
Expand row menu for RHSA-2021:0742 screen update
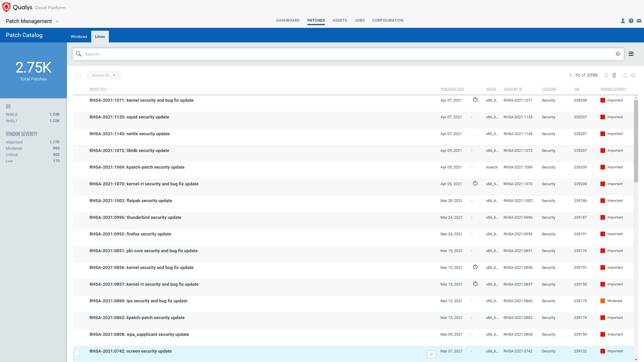click(431, 354)
